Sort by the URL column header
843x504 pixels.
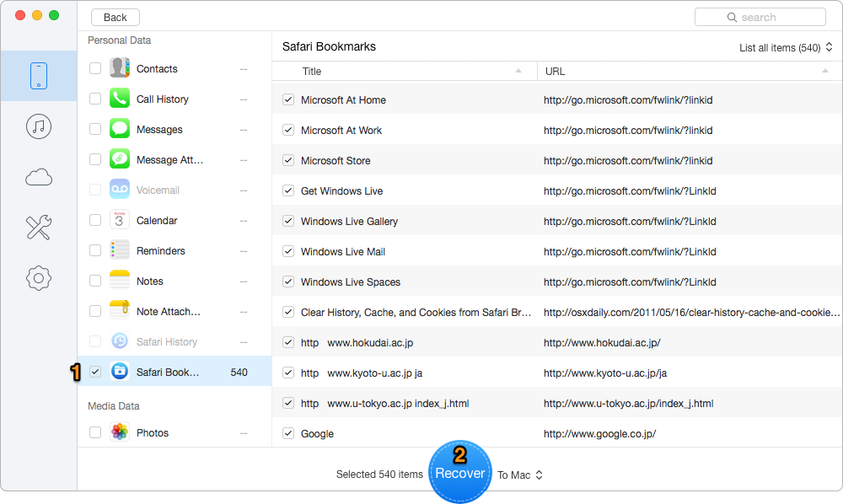tap(690, 71)
